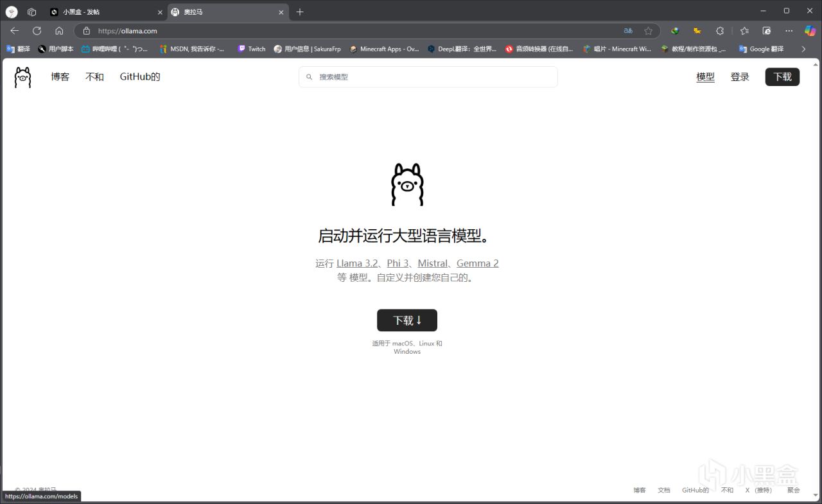Reload the page with the refresh icon
The width and height of the screenshot is (822, 504).
[37, 31]
